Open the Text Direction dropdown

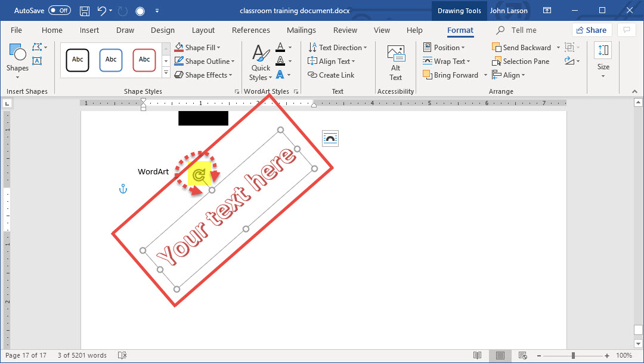click(338, 48)
